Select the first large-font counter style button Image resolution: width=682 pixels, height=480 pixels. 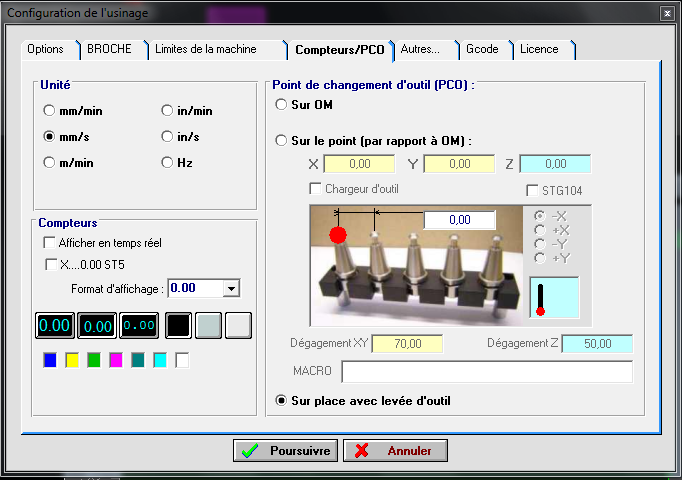pyautogui.click(x=55, y=325)
